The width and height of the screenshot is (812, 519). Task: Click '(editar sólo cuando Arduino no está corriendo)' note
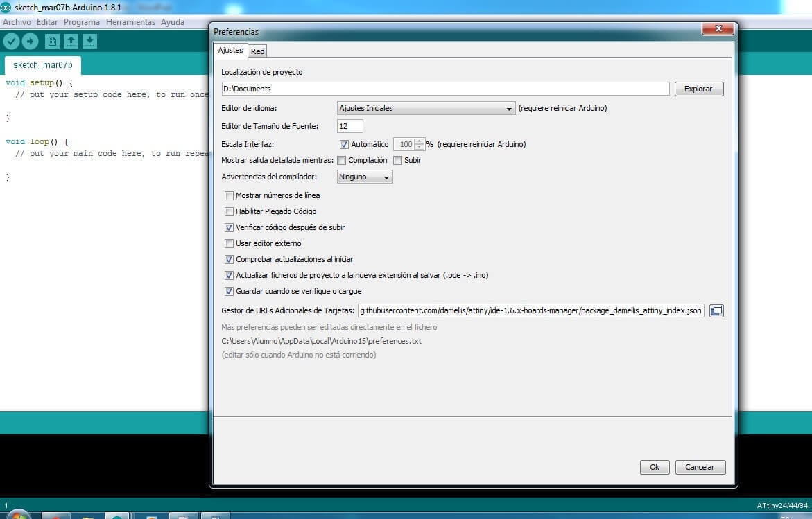pyautogui.click(x=299, y=355)
